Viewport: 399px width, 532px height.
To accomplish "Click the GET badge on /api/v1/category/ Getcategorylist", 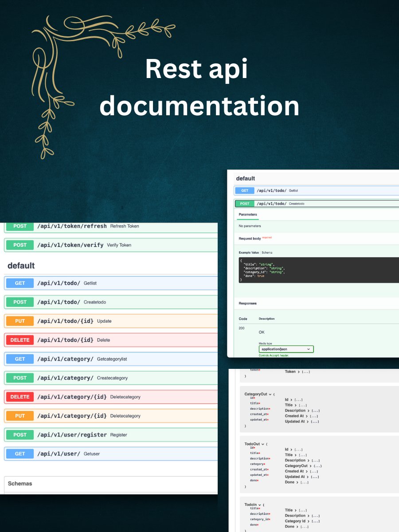I will pyautogui.click(x=20, y=359).
